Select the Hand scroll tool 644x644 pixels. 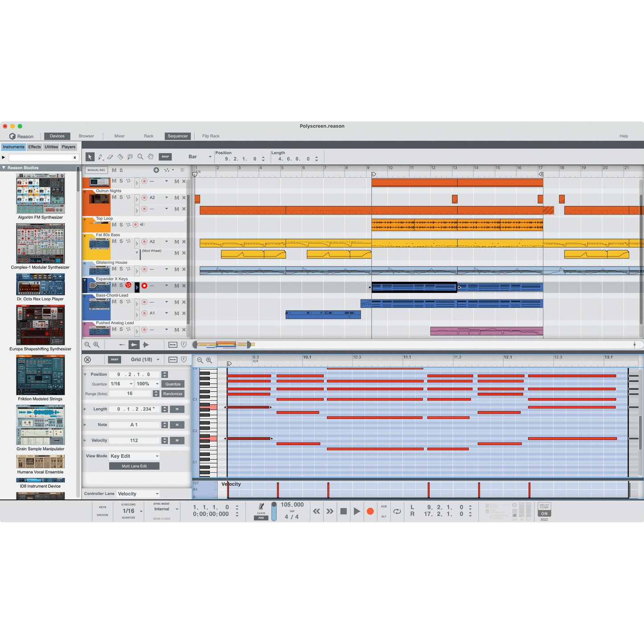[x=150, y=156]
